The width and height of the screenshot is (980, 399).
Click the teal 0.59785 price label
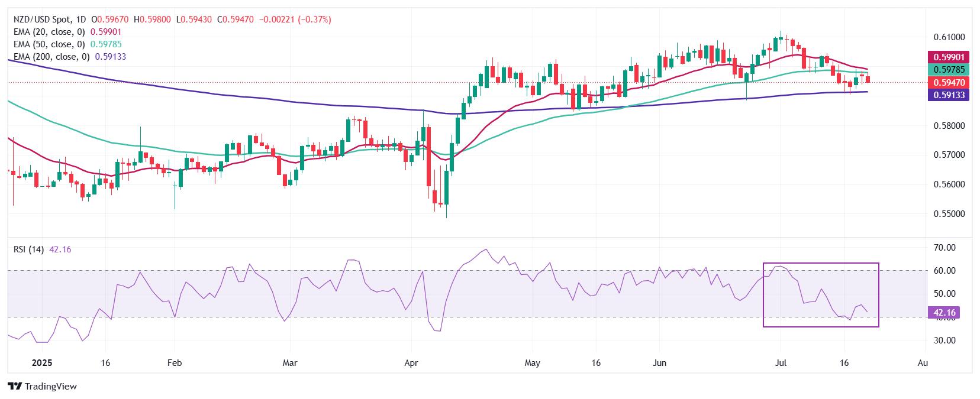(949, 69)
